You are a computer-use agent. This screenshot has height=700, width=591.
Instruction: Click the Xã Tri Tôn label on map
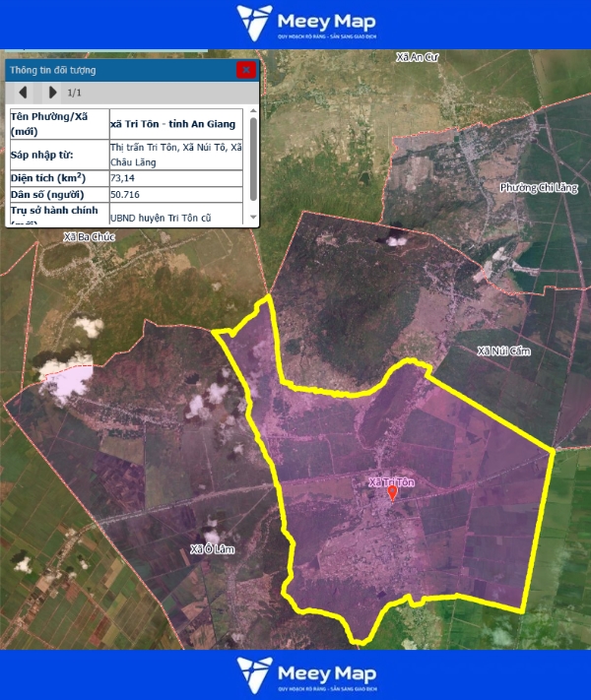(391, 481)
